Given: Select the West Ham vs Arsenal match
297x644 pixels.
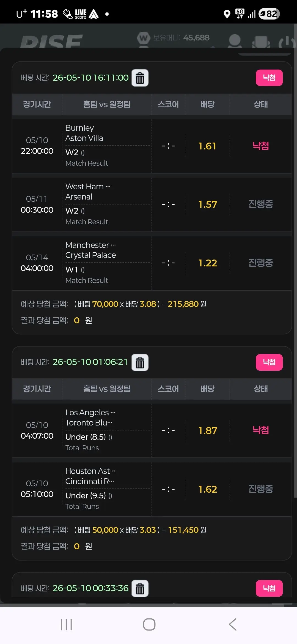Looking at the screenshot, I should point(152,204).
